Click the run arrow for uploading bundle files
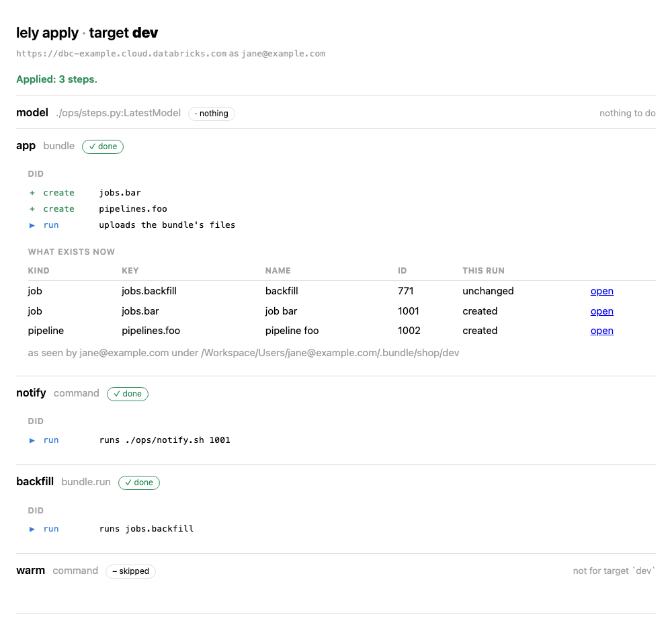The height and width of the screenshot is (625, 672). click(x=32, y=226)
